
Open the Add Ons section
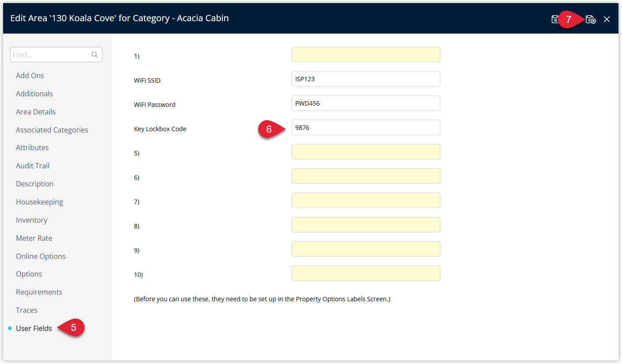pos(30,76)
